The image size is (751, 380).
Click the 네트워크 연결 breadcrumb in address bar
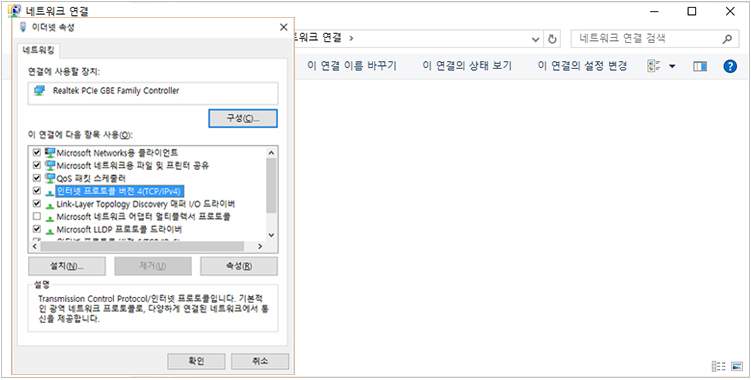tap(318, 38)
